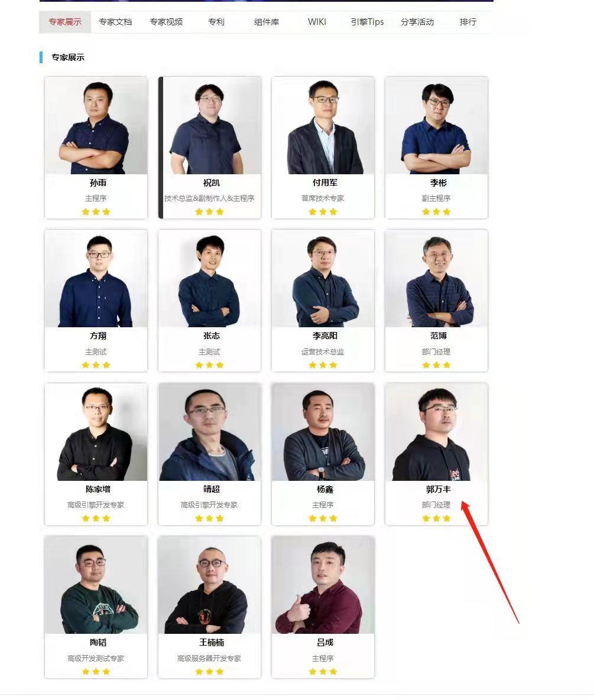Switch to the 分享活动 tab

(x=417, y=22)
